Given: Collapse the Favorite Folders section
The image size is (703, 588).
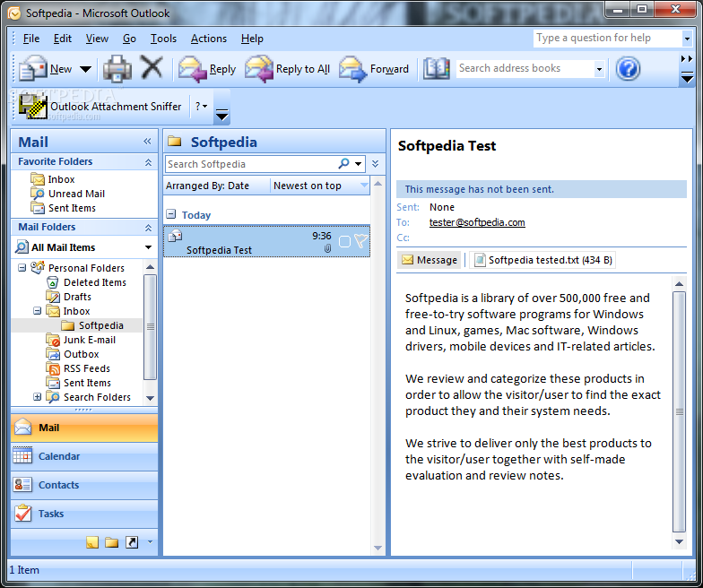Looking at the screenshot, I should (x=148, y=162).
